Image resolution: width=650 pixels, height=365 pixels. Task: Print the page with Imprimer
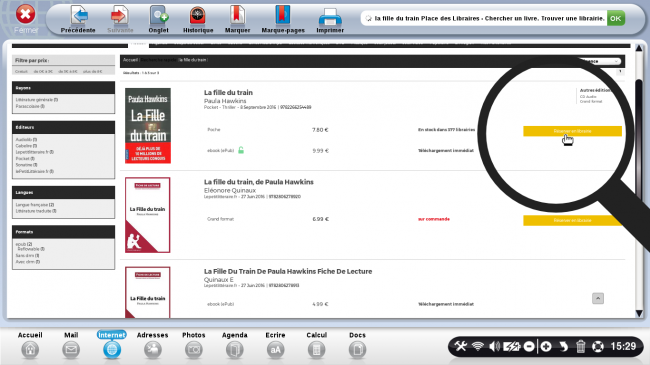pos(330,19)
